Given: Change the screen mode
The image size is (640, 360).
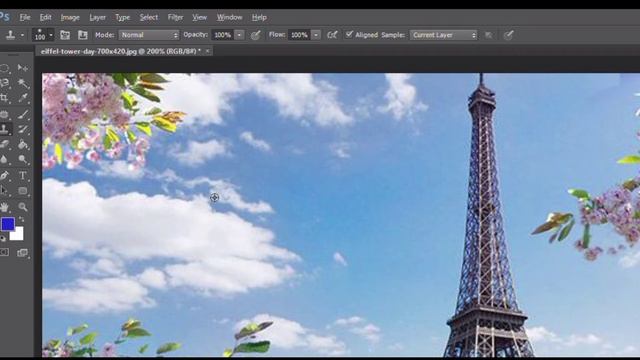Looking at the screenshot, I should [x=22, y=253].
